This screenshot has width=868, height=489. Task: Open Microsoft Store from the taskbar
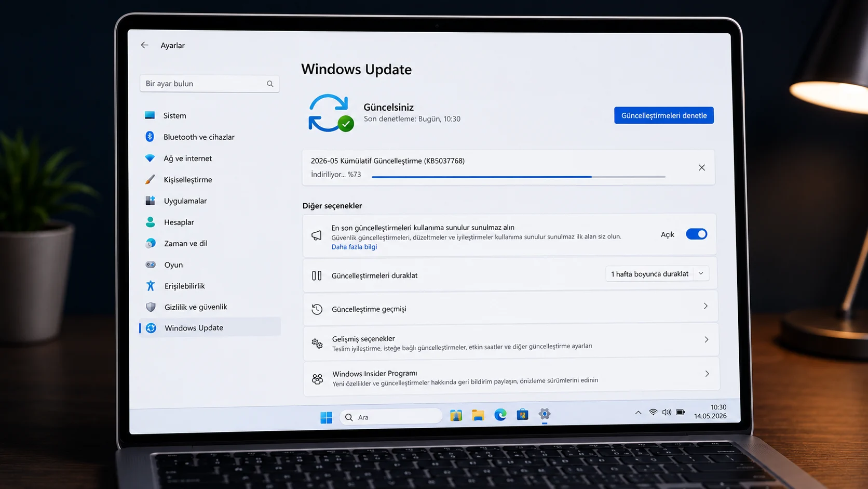pyautogui.click(x=522, y=414)
